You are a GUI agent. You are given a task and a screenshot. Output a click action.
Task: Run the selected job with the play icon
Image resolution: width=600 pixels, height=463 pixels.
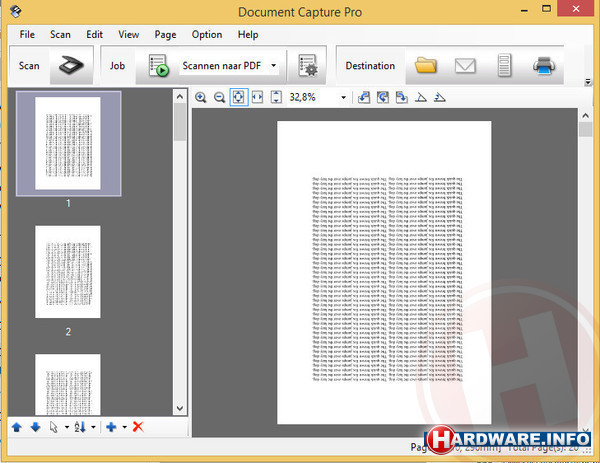coord(158,65)
